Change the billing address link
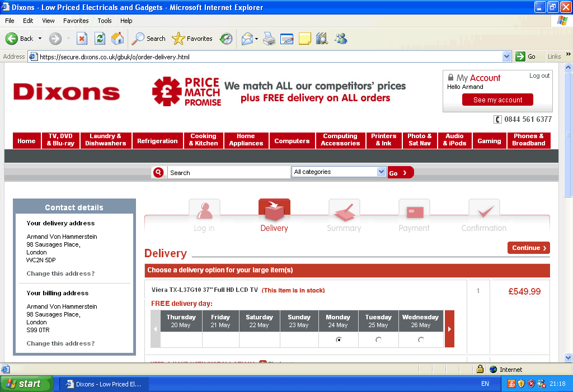Viewport: 573px width, 392px height. pyautogui.click(x=60, y=343)
